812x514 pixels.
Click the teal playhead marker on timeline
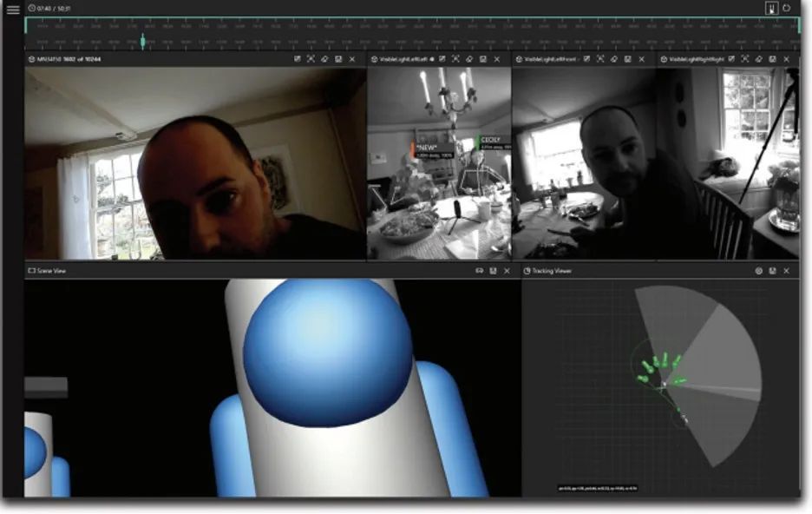point(143,41)
